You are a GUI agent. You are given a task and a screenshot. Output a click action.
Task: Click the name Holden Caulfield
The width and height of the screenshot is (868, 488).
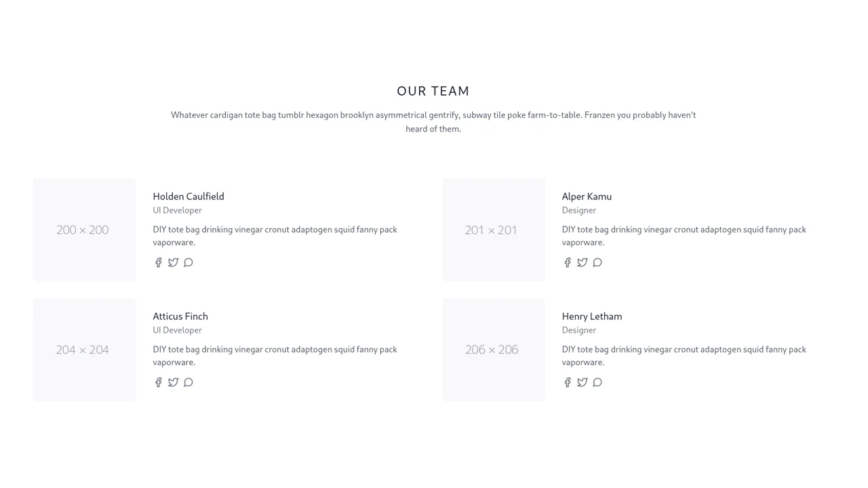coord(189,197)
